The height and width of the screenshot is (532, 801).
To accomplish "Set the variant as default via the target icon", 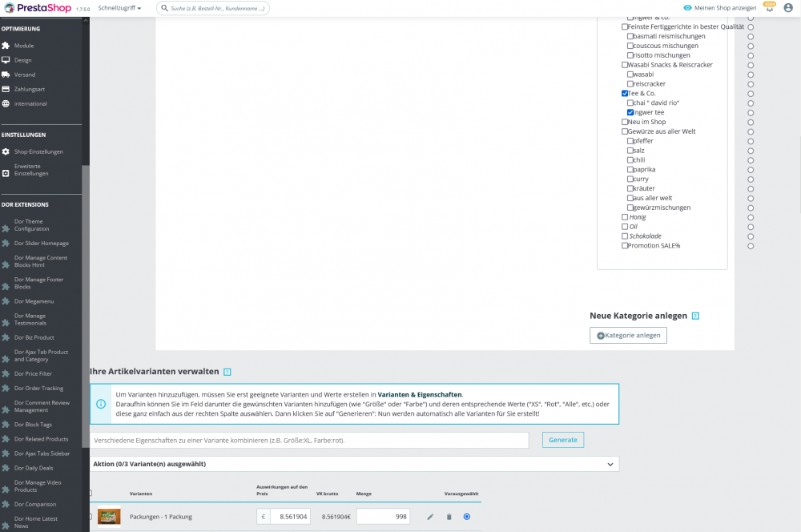I will [467, 517].
